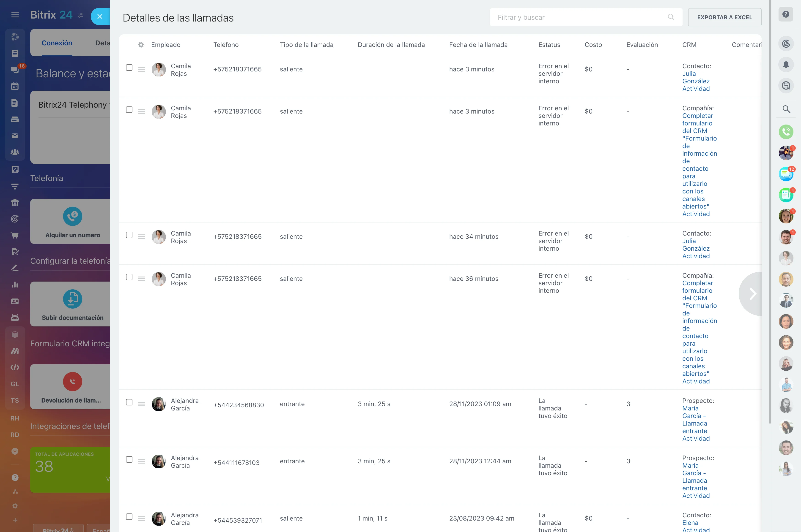Switch to the Conexión tab
Image resolution: width=801 pixels, height=532 pixels.
click(57, 43)
